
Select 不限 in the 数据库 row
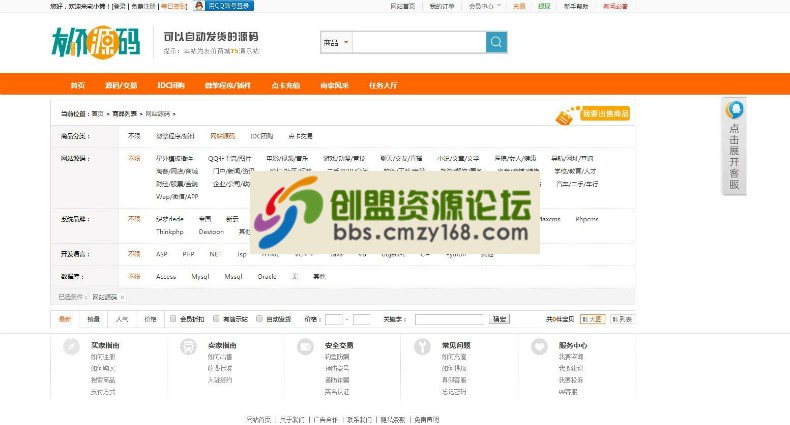click(134, 276)
